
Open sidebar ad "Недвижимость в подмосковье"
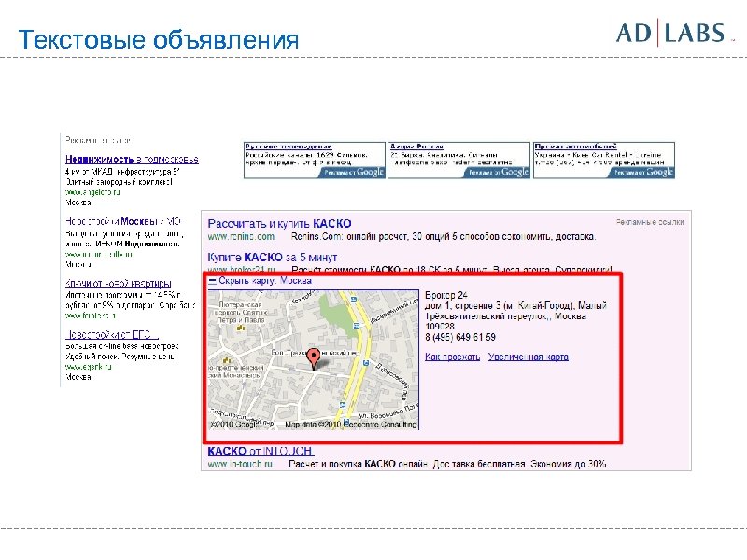(132, 160)
